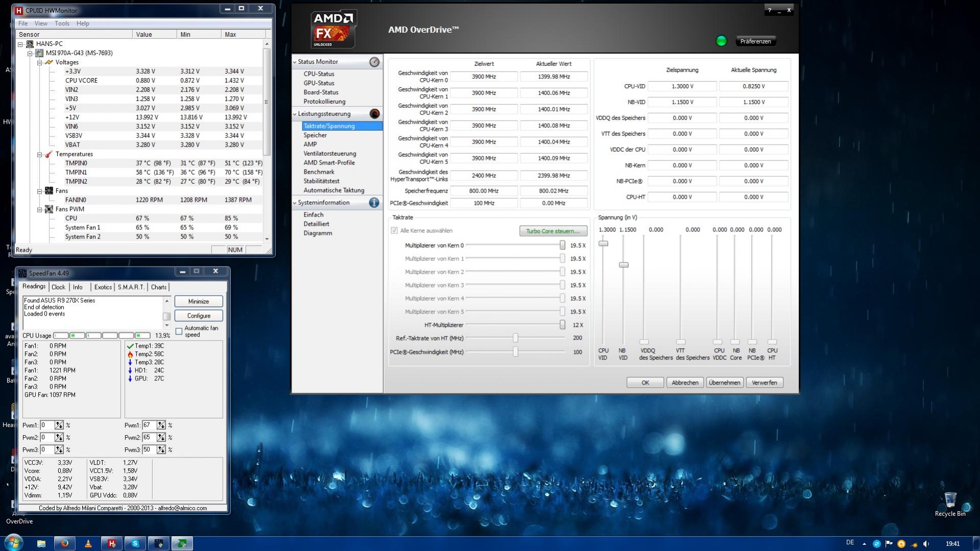Click the Multiplizierer von Kern 0 slider handle

coord(562,245)
